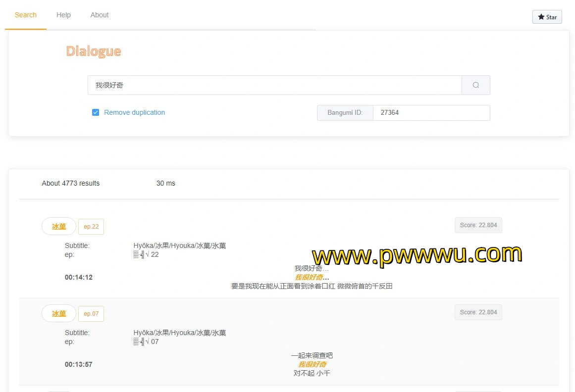Image resolution: width=575 pixels, height=392 pixels.
Task: Click the ep.22 episode tag
Action: point(91,226)
